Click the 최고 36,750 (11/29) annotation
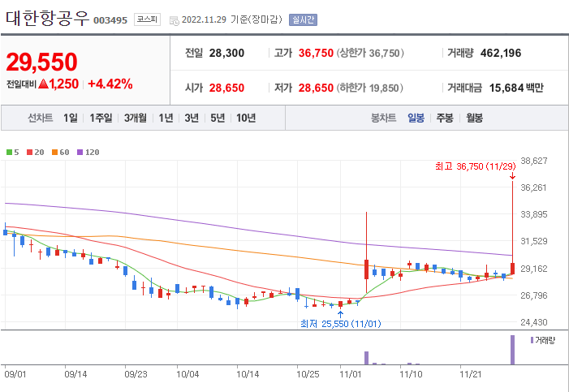 (476, 166)
